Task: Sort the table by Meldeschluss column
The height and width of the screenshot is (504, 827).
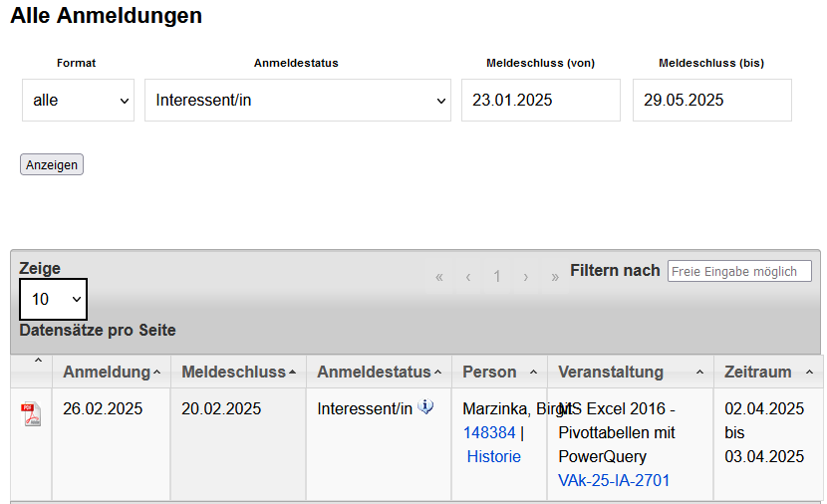Action: 238,373
